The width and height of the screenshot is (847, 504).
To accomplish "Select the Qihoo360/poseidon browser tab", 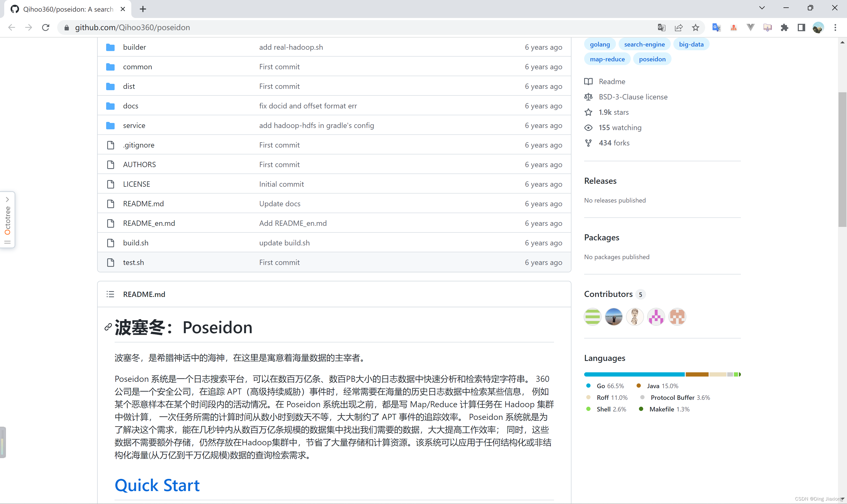I will pyautogui.click(x=68, y=9).
